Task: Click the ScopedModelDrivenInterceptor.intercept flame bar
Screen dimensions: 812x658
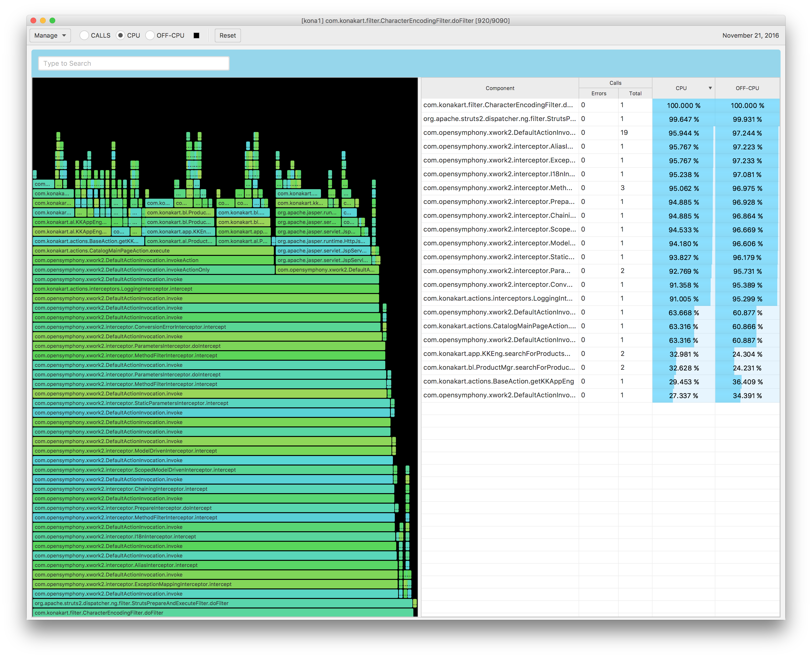Action: [x=213, y=470]
